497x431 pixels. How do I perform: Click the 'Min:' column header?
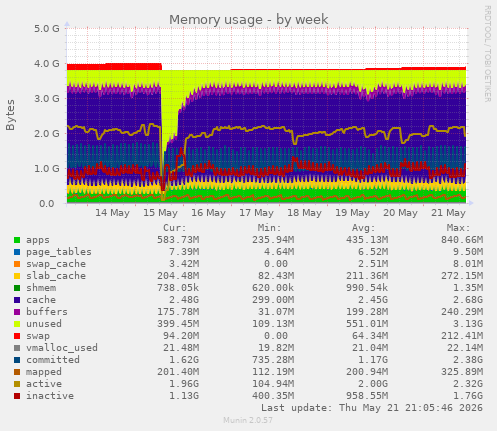pos(269,228)
